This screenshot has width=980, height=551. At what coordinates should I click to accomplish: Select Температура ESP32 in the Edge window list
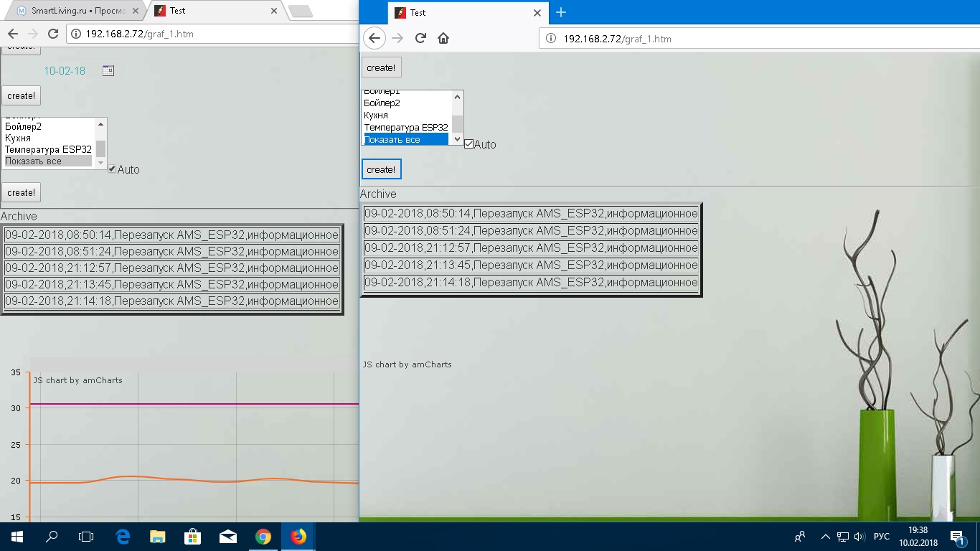[405, 128]
